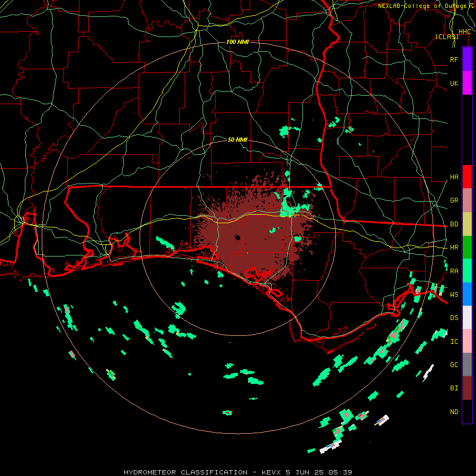
Task: Click the RF purple legend swatch
Action: [467, 59]
